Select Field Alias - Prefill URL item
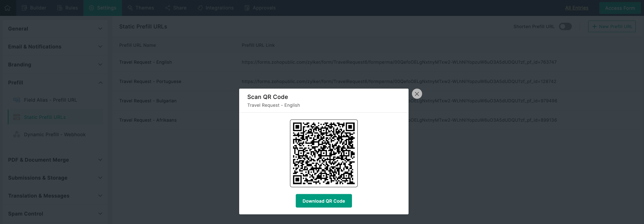Viewport: 644px width, 224px height. click(x=50, y=100)
